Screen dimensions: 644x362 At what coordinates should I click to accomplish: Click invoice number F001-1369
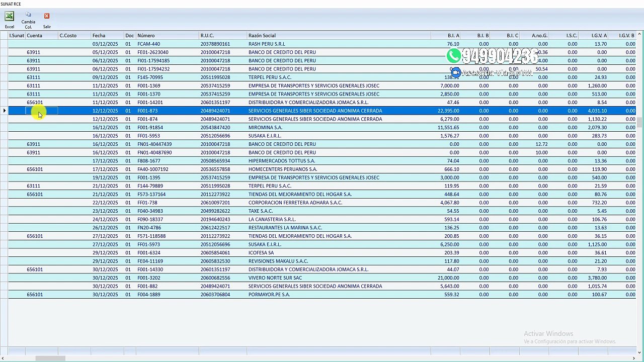[x=149, y=86]
